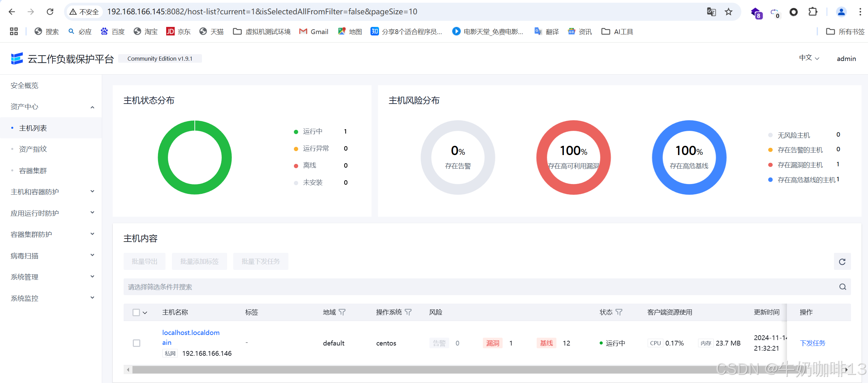Viewport: 868px width, 383px height.
Task: Open the language dropdown showing 中文
Action: tap(809, 58)
